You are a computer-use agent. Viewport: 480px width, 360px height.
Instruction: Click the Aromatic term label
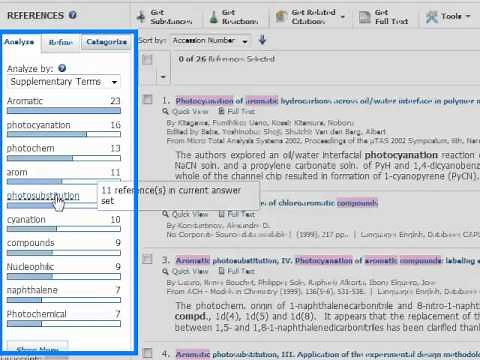[25, 101]
